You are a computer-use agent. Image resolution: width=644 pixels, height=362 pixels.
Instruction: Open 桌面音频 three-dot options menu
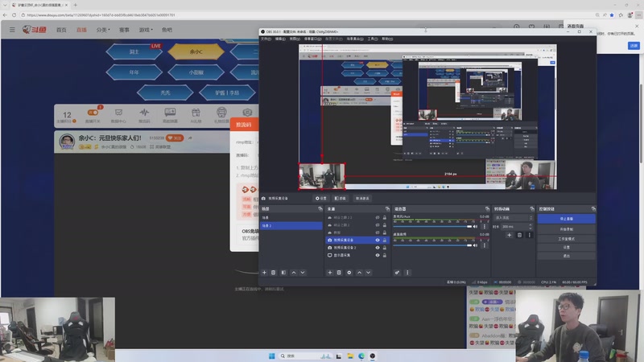click(485, 245)
